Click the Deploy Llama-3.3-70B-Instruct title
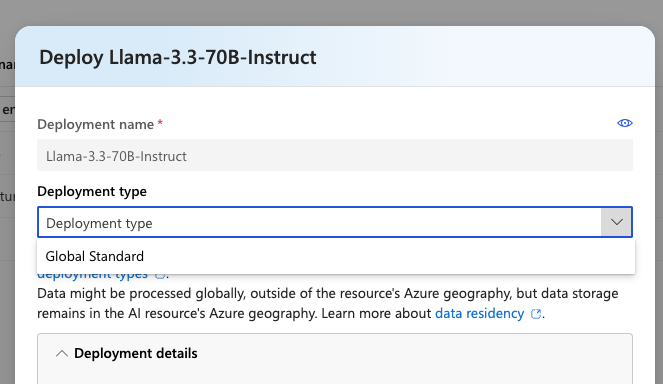The height and width of the screenshot is (384, 663). pyautogui.click(x=178, y=57)
